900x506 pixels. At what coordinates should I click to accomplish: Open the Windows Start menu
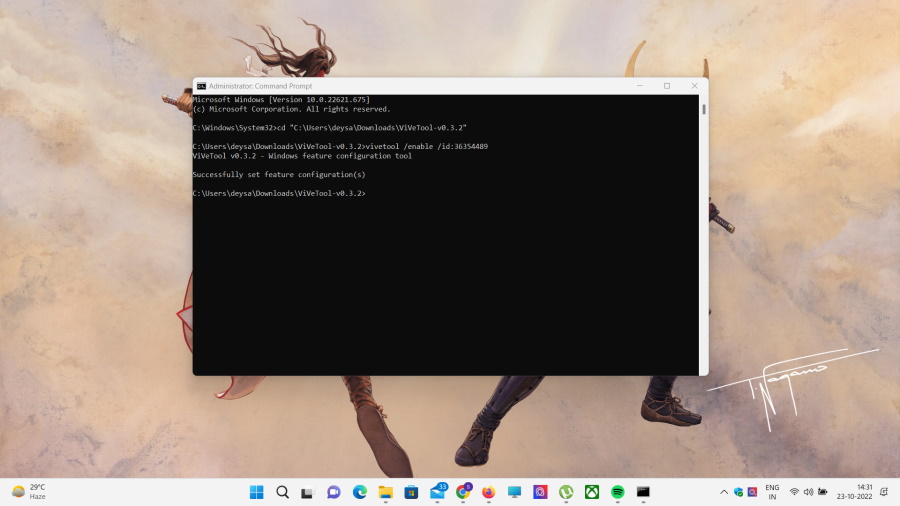coord(257,492)
